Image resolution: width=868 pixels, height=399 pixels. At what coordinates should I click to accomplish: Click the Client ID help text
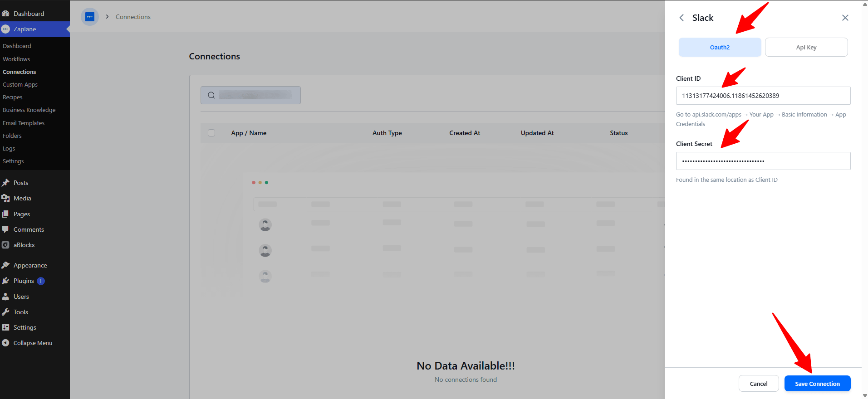pyautogui.click(x=761, y=119)
